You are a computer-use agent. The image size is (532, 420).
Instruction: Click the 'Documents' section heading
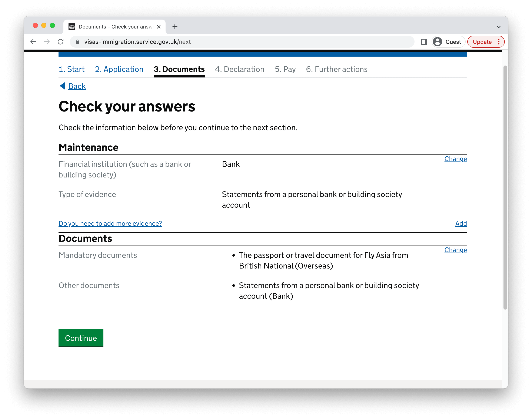point(85,239)
